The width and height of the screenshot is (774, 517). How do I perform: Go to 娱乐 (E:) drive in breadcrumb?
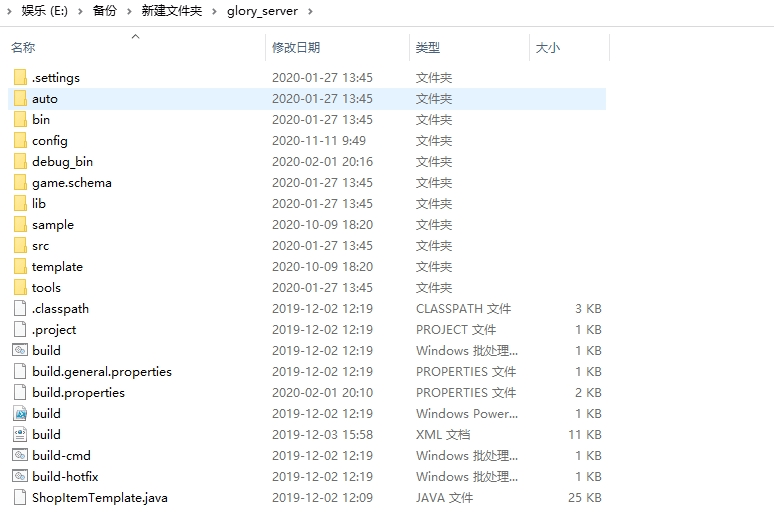point(44,11)
